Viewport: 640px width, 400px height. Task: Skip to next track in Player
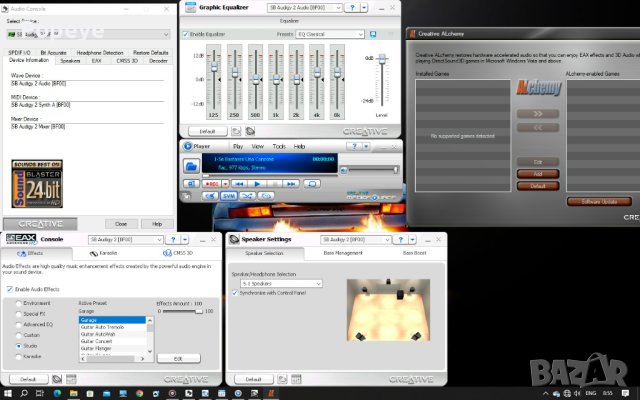pyautogui.click(x=291, y=184)
